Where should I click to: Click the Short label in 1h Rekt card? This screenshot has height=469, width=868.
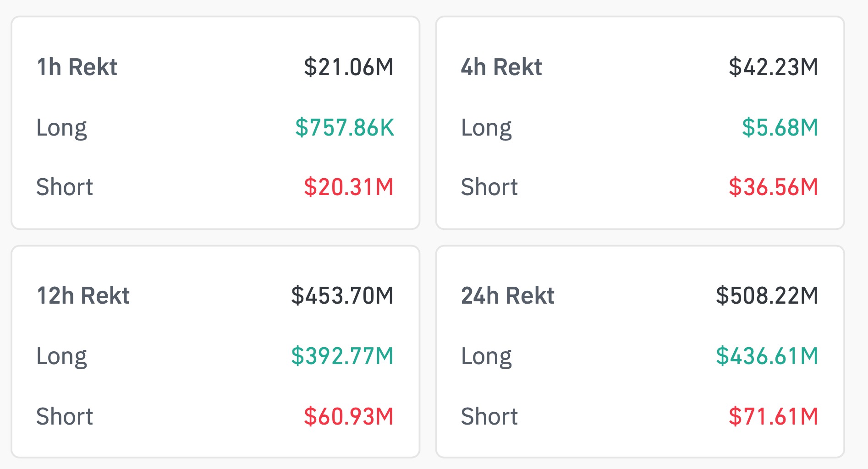tap(65, 187)
